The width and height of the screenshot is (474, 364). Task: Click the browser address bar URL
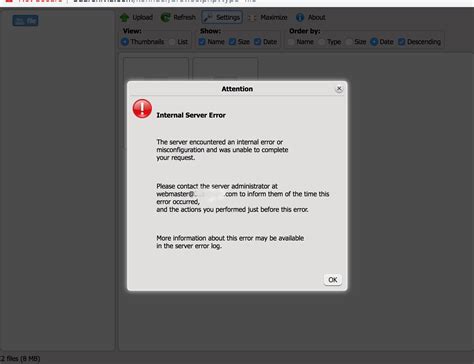click(164, 1)
